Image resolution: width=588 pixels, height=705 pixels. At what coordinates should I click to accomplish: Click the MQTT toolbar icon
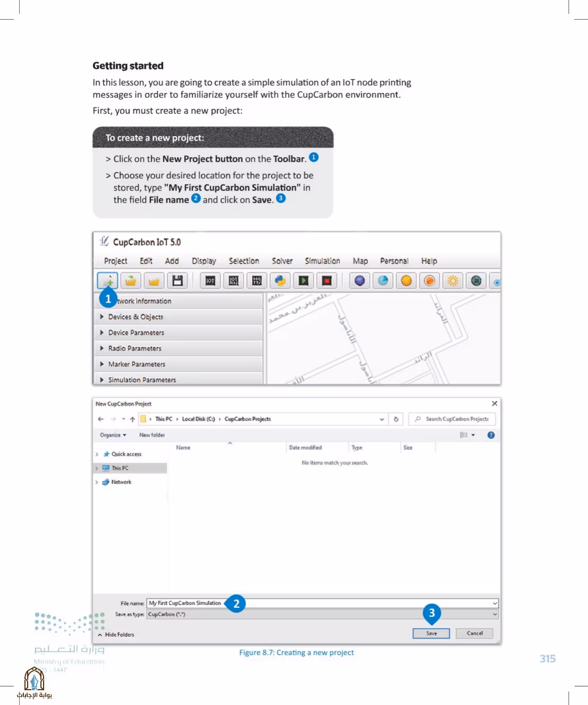click(x=257, y=280)
